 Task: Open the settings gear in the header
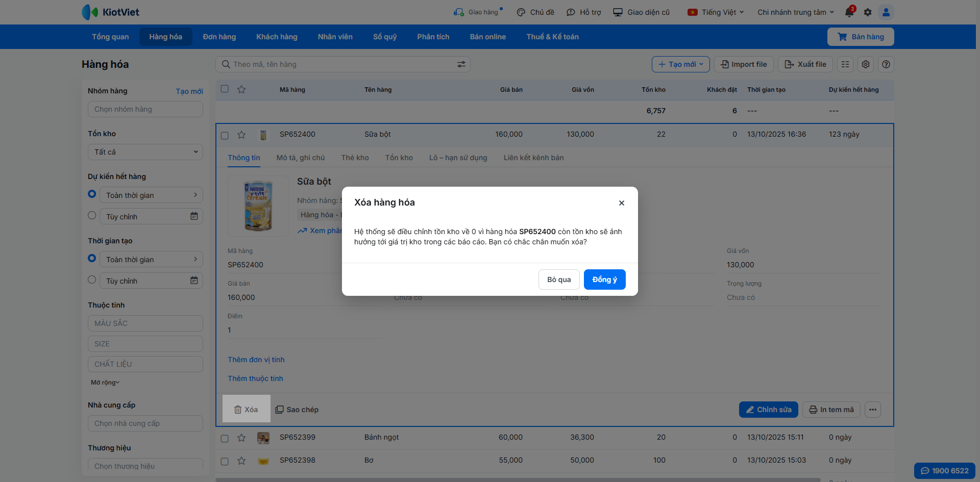868,12
